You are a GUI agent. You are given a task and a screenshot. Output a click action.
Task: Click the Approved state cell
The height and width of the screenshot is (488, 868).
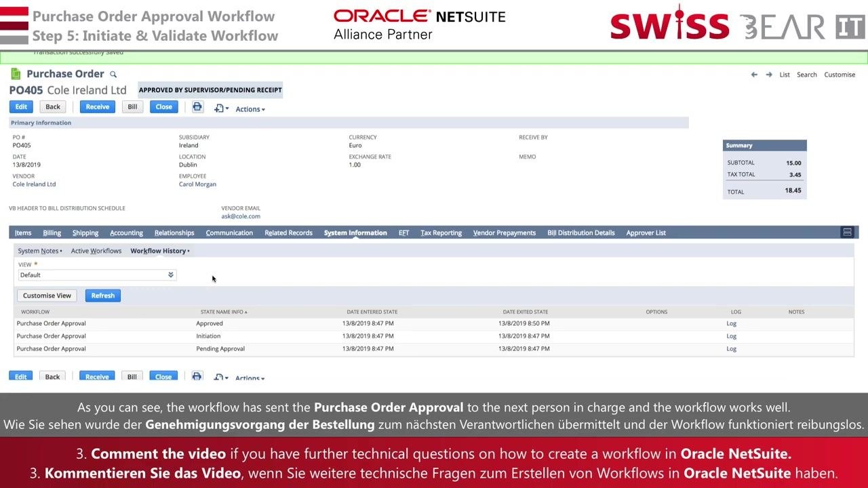pyautogui.click(x=210, y=324)
